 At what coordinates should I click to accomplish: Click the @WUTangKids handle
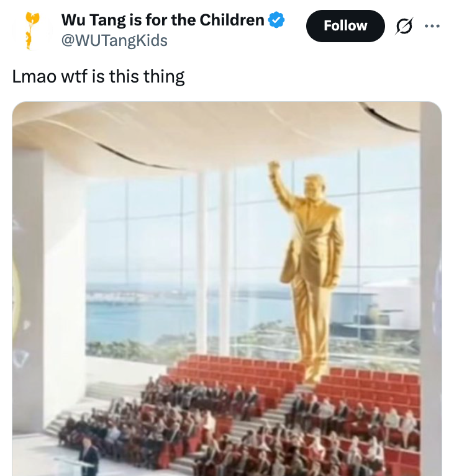click(114, 41)
